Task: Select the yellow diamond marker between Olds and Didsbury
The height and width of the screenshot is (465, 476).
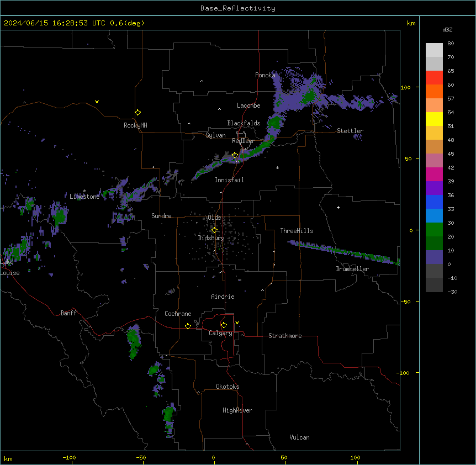Action: pyautogui.click(x=214, y=230)
